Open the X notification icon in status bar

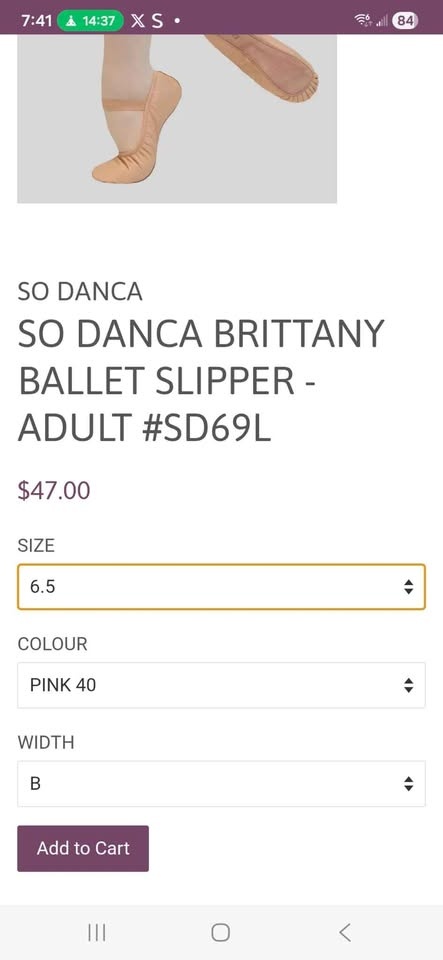[138, 21]
